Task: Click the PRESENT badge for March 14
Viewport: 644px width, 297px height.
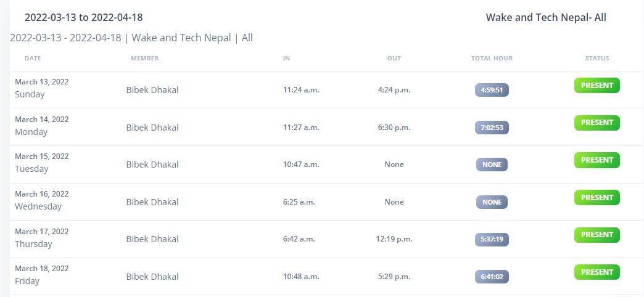Action: [597, 123]
